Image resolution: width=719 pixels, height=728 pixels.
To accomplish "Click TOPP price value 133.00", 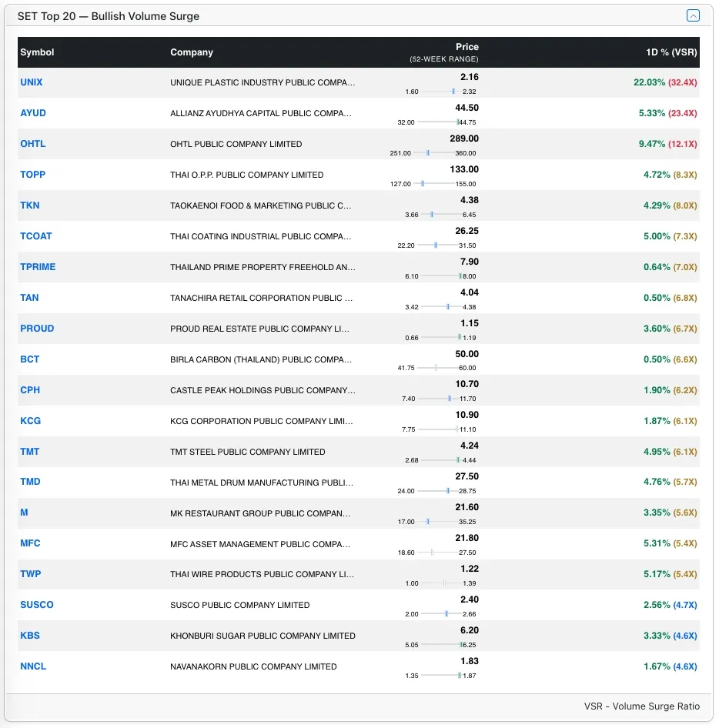I will click(x=464, y=169).
